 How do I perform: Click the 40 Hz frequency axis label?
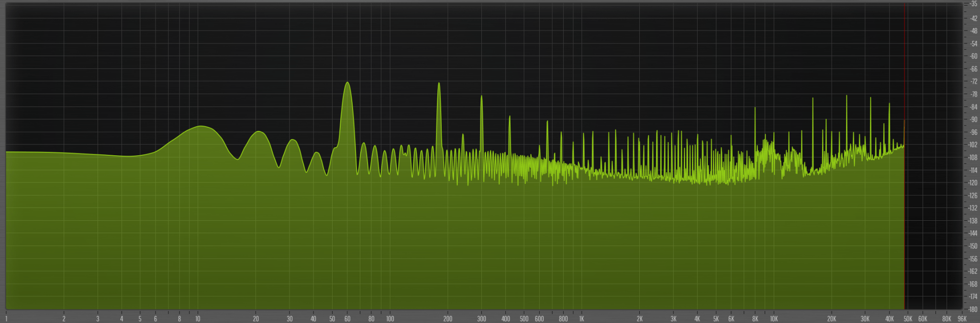313,319
